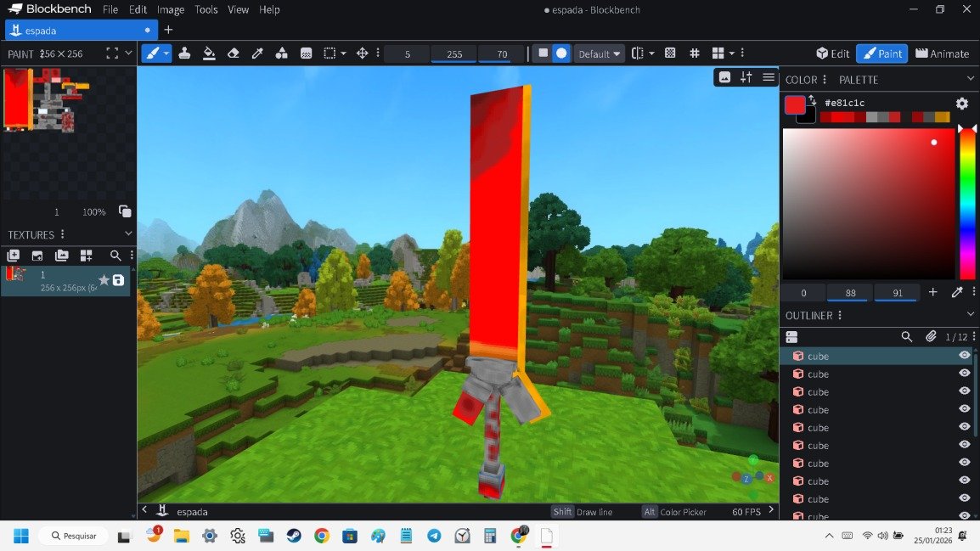Select the Draw Shape tool
The height and width of the screenshot is (551, 980).
(282, 53)
